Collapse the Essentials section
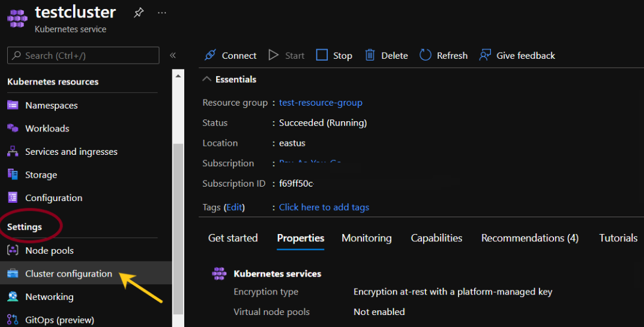Viewport: 644px width, 327px height. (x=206, y=79)
